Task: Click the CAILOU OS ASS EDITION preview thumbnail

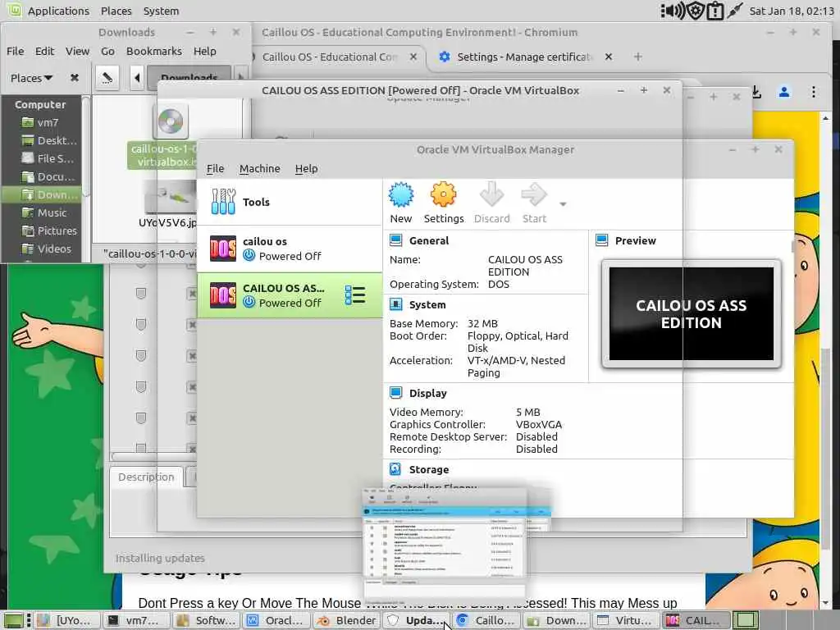Action: (x=691, y=314)
